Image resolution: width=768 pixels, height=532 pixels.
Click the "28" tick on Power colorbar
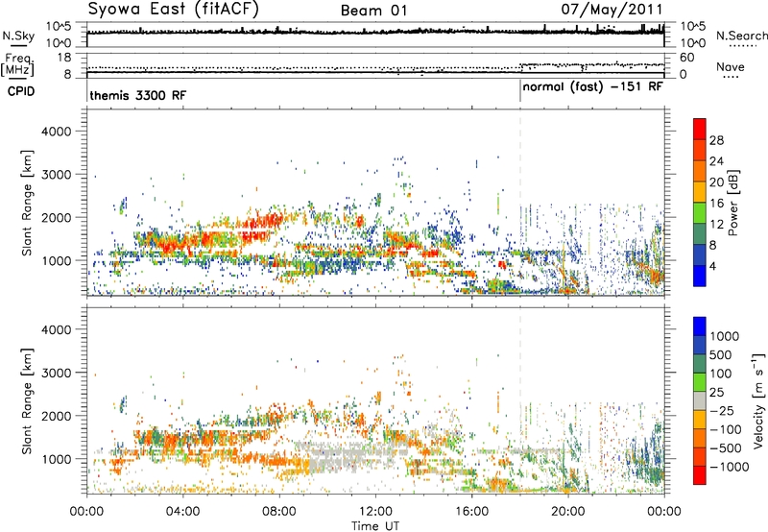tap(716, 140)
